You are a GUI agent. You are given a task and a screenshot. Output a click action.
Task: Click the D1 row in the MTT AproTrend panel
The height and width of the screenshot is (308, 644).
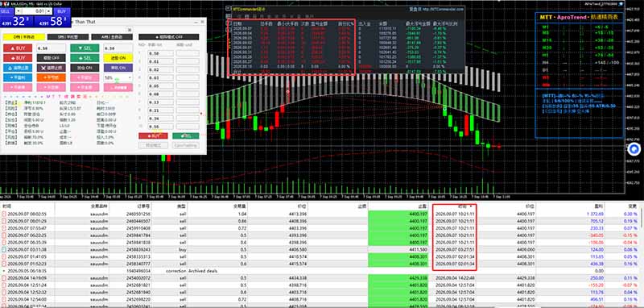580,70
